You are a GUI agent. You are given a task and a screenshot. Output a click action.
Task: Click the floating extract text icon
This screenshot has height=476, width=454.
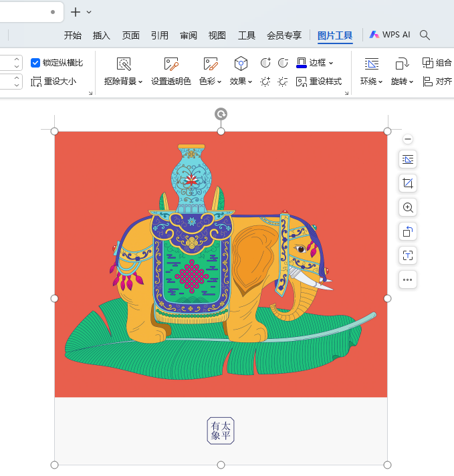pyautogui.click(x=408, y=255)
